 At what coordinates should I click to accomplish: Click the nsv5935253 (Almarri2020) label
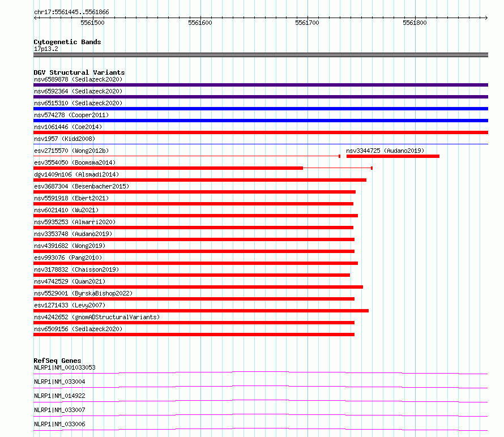[75, 222]
